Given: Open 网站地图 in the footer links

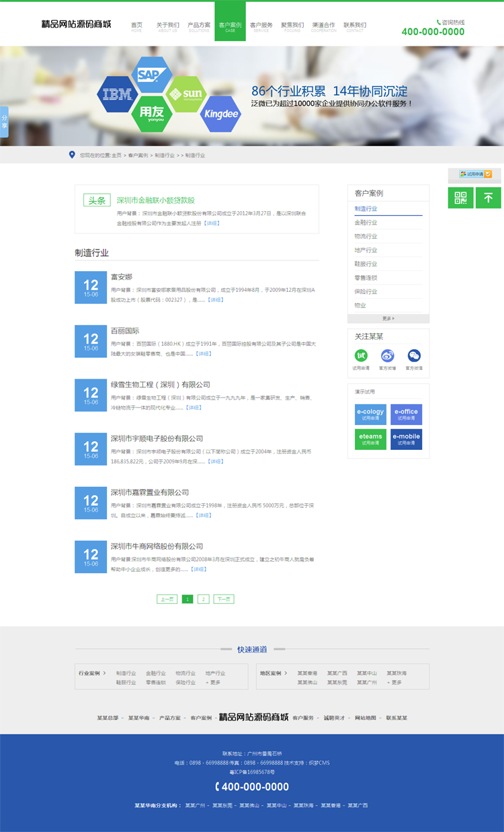Looking at the screenshot, I should tap(366, 718).
